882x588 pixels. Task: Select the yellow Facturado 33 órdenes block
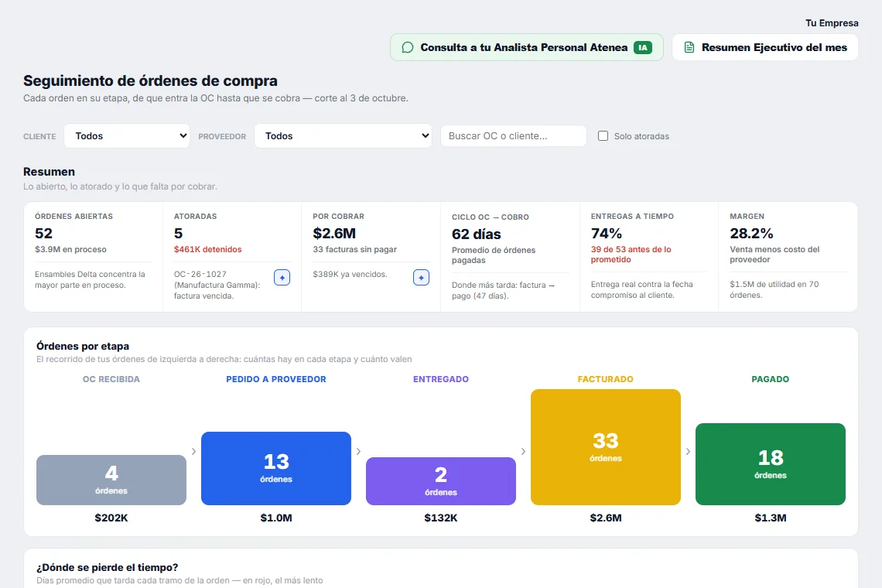[606, 447]
